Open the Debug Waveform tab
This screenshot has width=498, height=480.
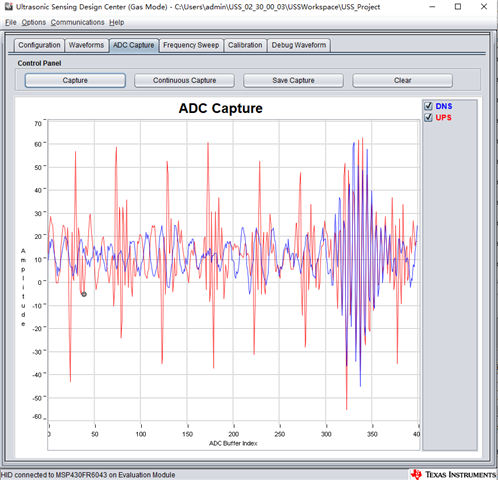[299, 45]
